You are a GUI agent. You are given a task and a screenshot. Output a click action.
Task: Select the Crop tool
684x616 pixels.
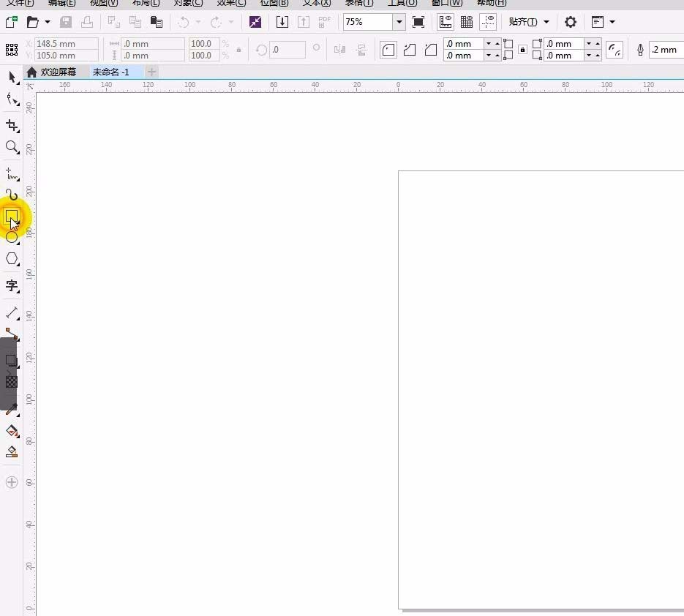[12, 126]
